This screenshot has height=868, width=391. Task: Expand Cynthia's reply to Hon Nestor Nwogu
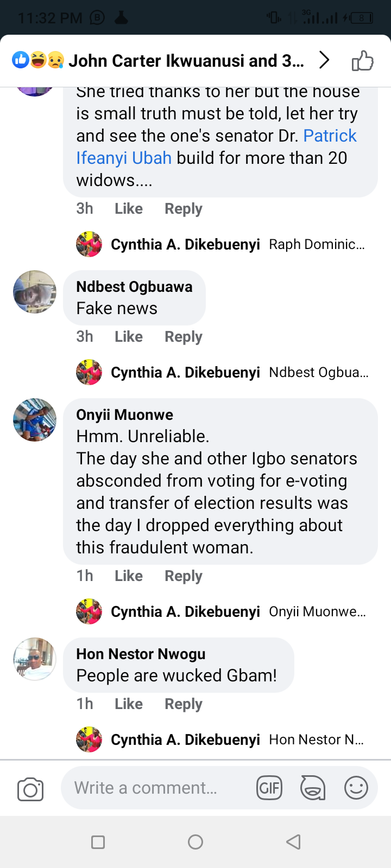[x=223, y=740]
